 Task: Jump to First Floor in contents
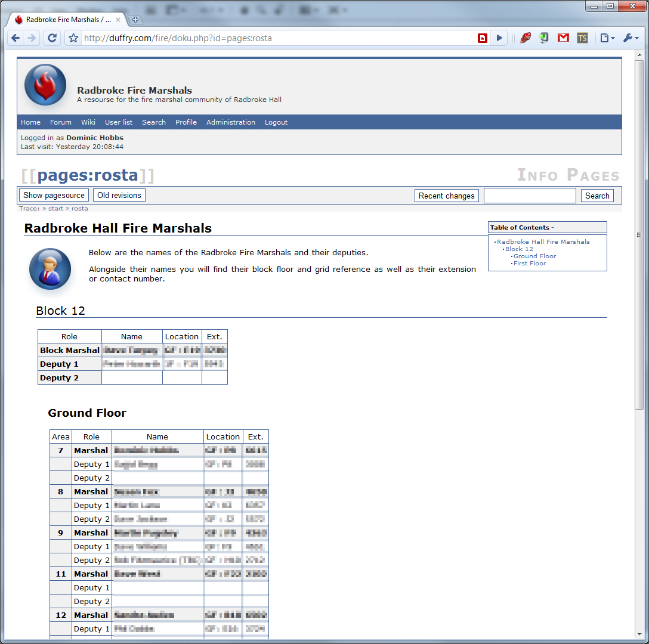pyautogui.click(x=530, y=264)
